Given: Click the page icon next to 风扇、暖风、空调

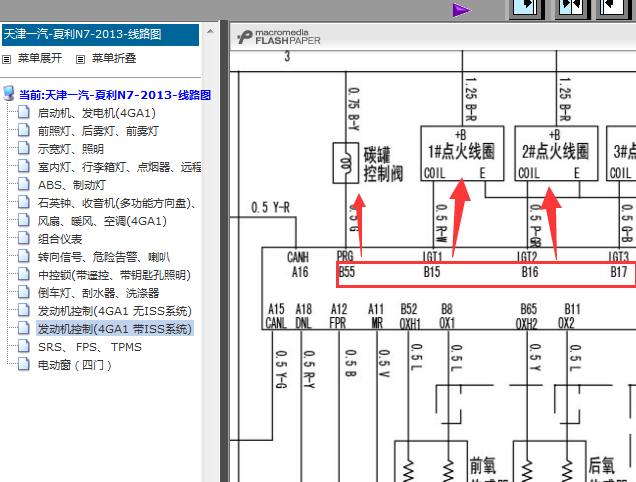Looking at the screenshot, I should coord(24,220).
